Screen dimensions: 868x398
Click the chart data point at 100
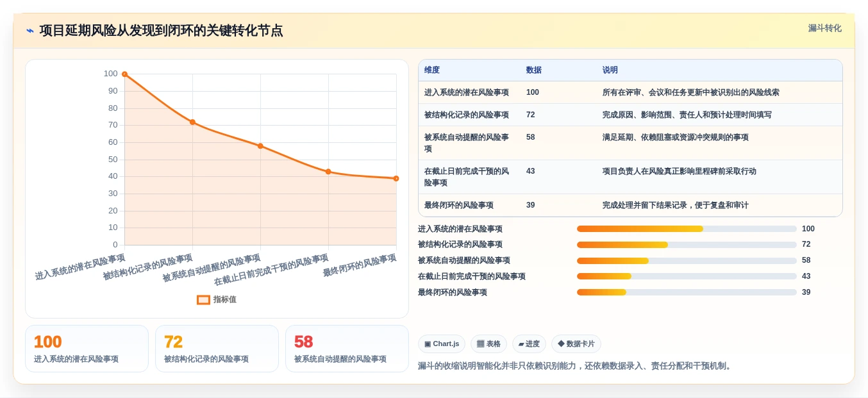[124, 74]
